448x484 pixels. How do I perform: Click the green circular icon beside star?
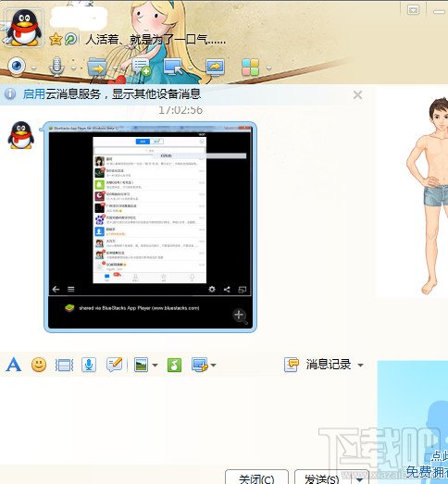(70, 39)
